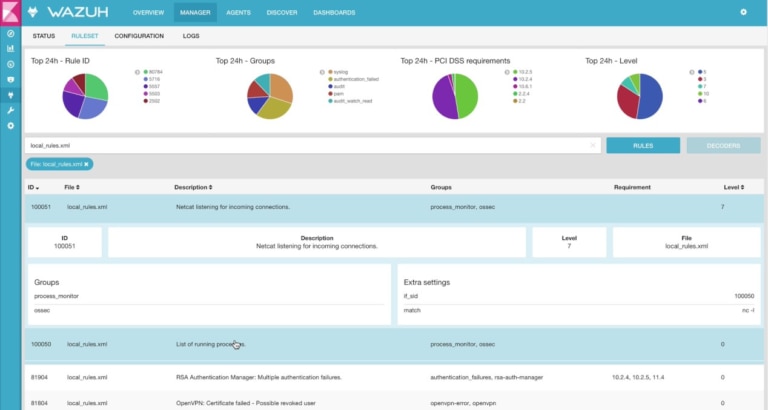Clear the search field with X icon
Viewport: 768px width, 410px height.
(592, 145)
